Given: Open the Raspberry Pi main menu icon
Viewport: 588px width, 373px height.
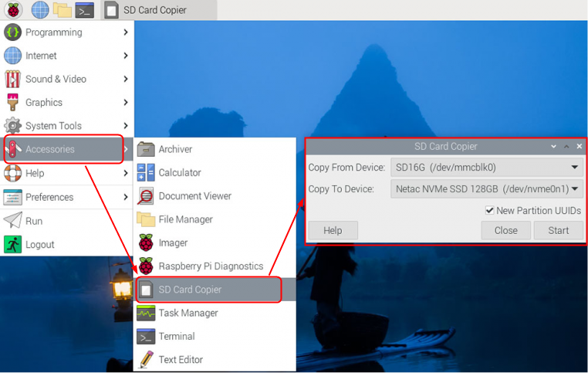Looking at the screenshot, I should [x=14, y=10].
